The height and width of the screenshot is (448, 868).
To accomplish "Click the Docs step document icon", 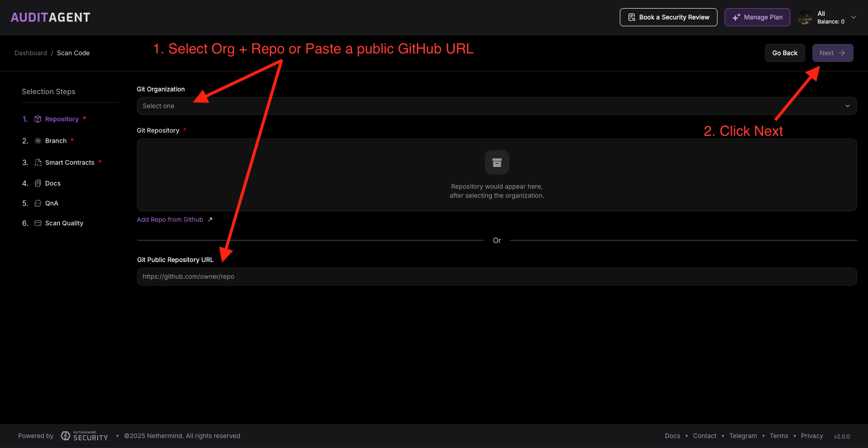I will tap(37, 183).
